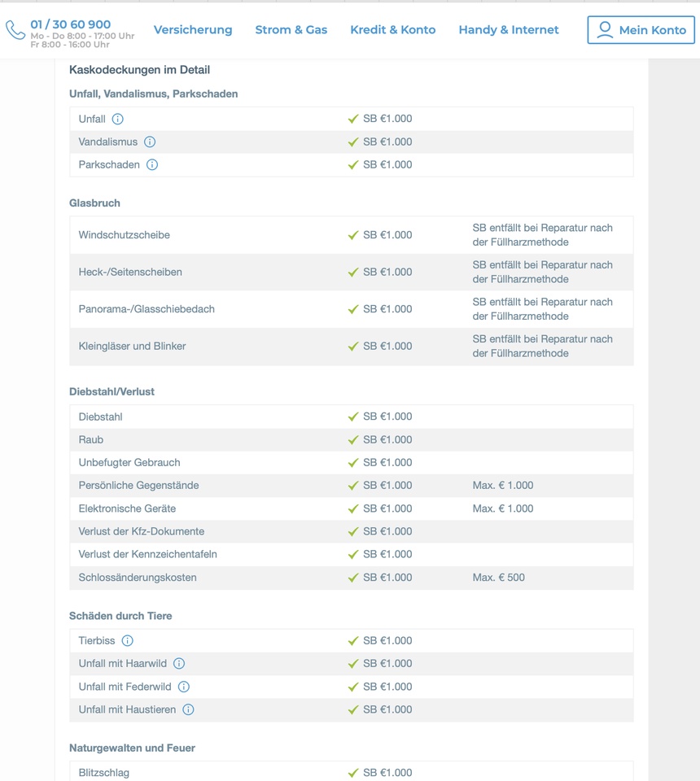This screenshot has height=781, width=700.
Task: Click the green checkmark in Diebstahl row
Action: click(353, 417)
